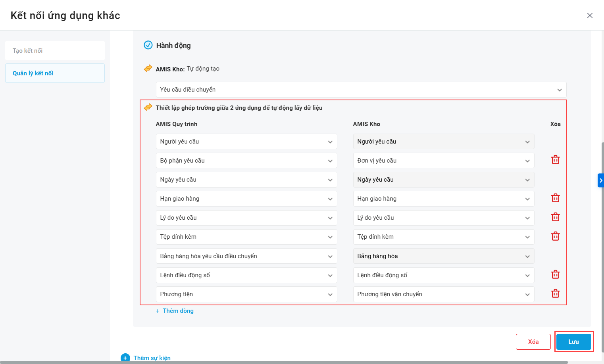604x364 pixels.
Task: Delete the Hạn giao hàng mapping row
Action: (x=555, y=198)
